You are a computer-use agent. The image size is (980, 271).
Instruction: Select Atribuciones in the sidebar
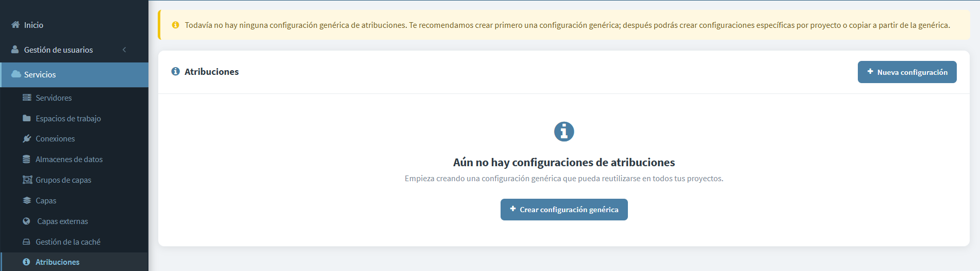74,262
